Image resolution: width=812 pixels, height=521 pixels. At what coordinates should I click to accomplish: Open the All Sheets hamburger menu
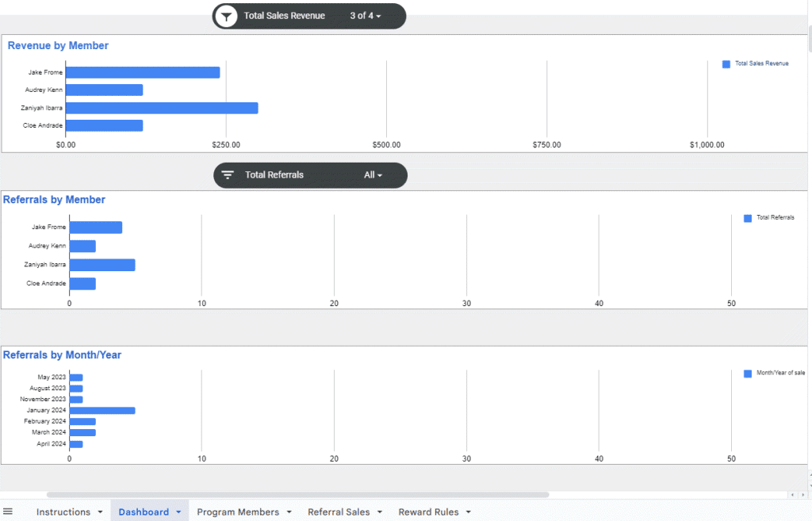8,511
